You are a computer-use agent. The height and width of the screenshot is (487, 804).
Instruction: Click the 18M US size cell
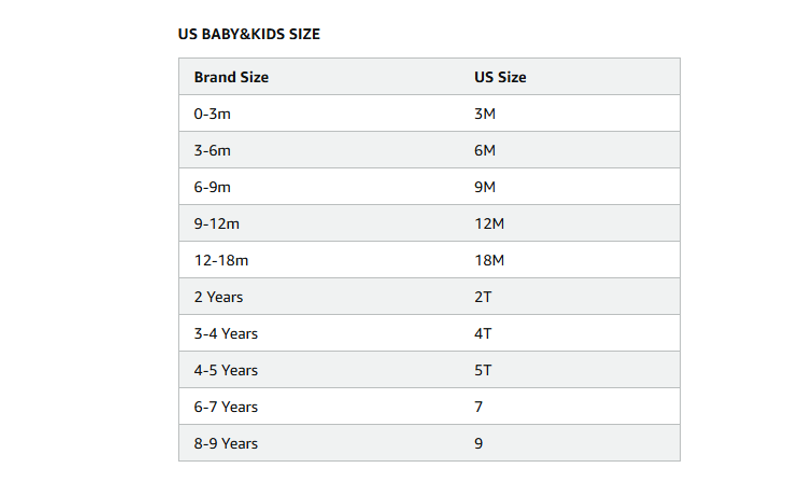pos(489,260)
